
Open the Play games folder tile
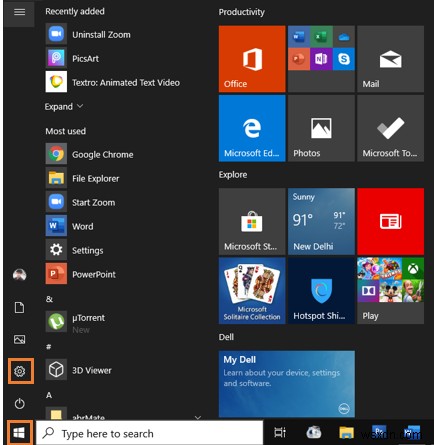(390, 290)
